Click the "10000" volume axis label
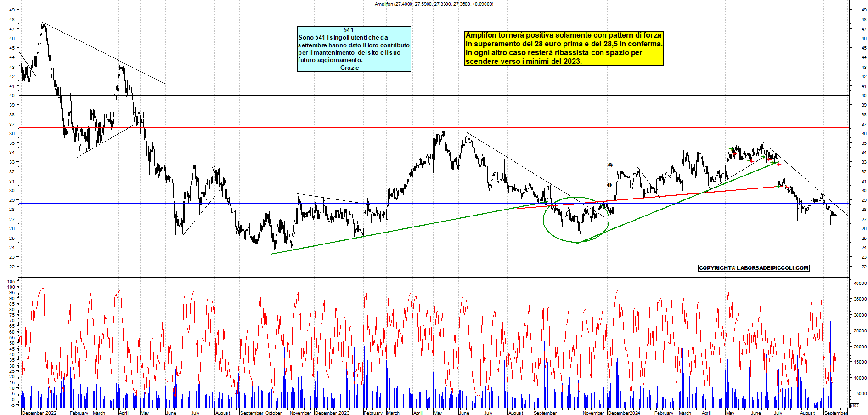The height and width of the screenshot is (415, 868). coord(860,378)
